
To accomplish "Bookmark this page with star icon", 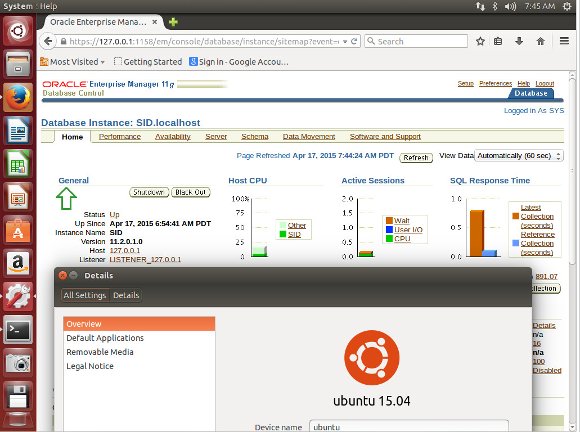I will coord(480,41).
